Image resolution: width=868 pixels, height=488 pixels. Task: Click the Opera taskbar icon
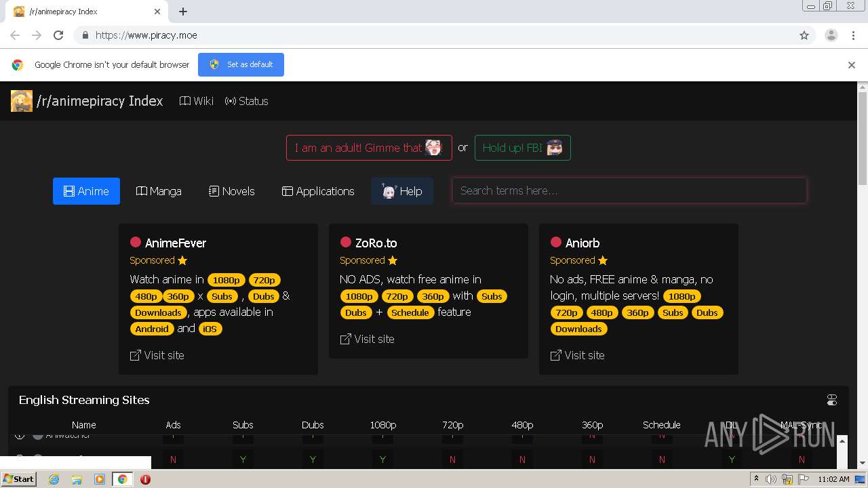tap(145, 479)
